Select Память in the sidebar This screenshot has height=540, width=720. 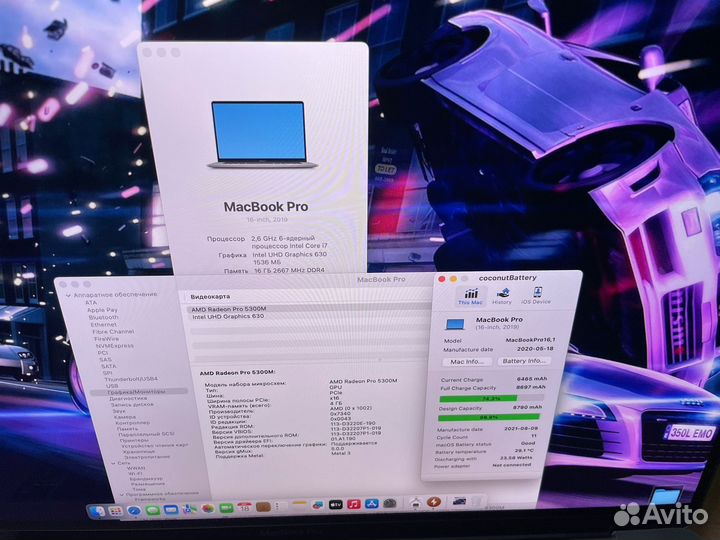coord(127,428)
